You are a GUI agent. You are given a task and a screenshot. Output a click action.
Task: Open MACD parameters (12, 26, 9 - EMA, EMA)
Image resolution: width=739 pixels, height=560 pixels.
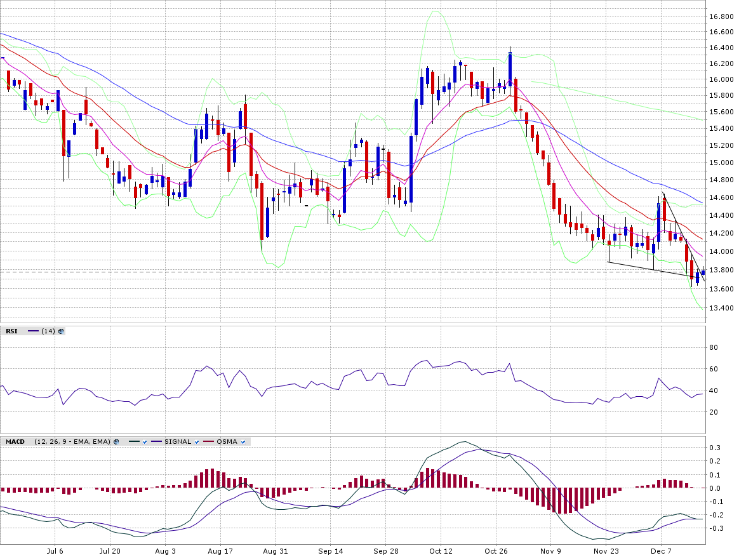pyautogui.click(x=72, y=441)
